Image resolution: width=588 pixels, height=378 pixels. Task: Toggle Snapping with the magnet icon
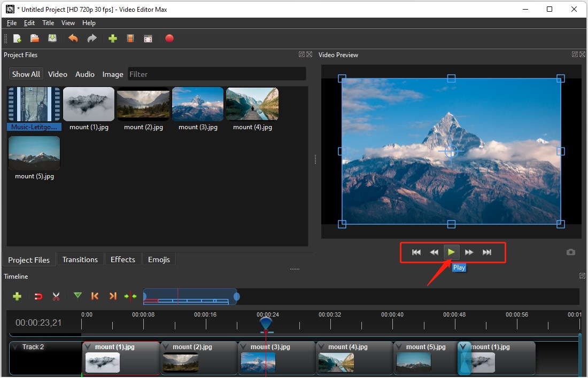coord(37,296)
